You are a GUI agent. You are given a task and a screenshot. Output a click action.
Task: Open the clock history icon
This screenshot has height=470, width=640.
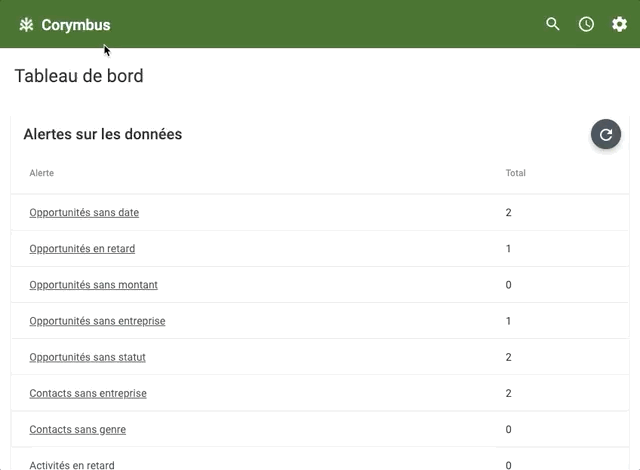586,24
